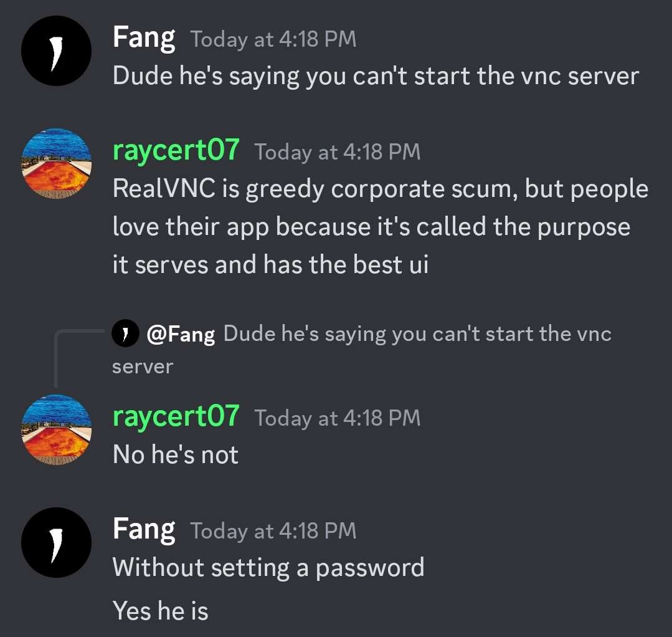Viewport: 672px width, 637px height.
Task: Select the RealVNC greedy corporate scum message
Action: (381, 226)
